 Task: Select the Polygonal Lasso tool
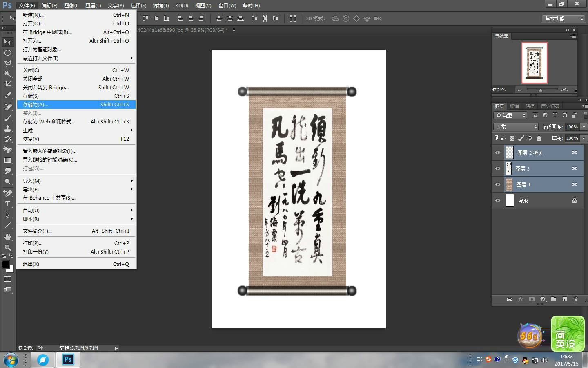point(8,63)
